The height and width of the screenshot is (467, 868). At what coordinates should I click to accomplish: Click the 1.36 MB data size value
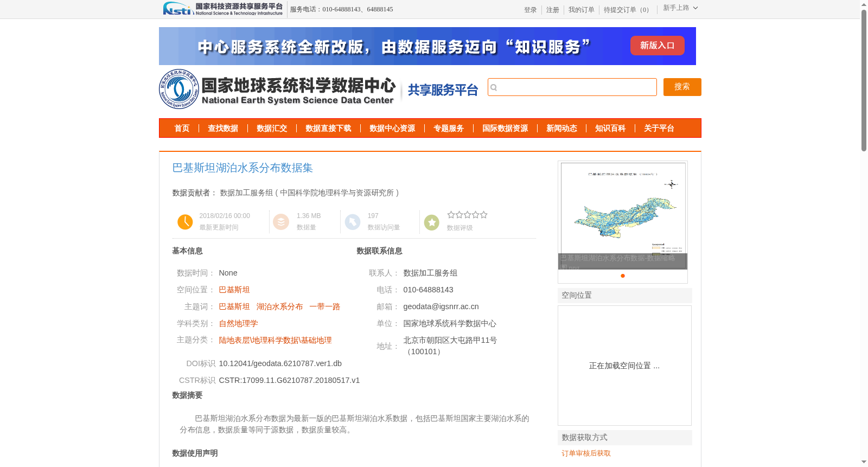[x=309, y=216]
